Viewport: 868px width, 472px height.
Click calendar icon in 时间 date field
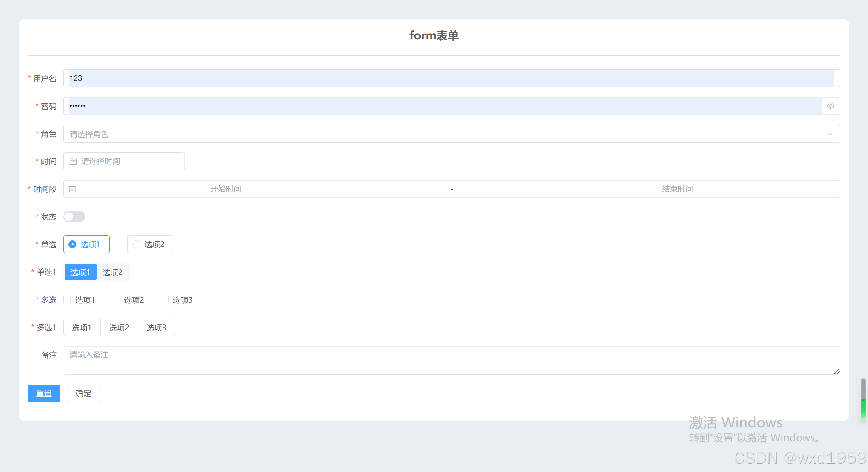coord(73,161)
